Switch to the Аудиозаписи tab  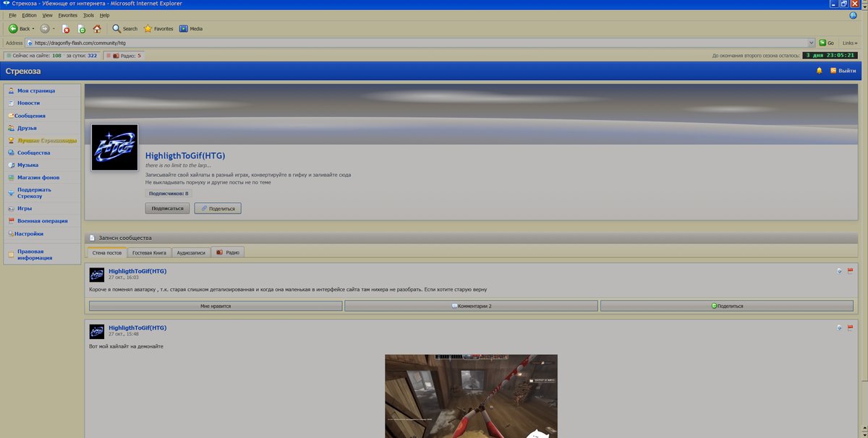pos(192,252)
